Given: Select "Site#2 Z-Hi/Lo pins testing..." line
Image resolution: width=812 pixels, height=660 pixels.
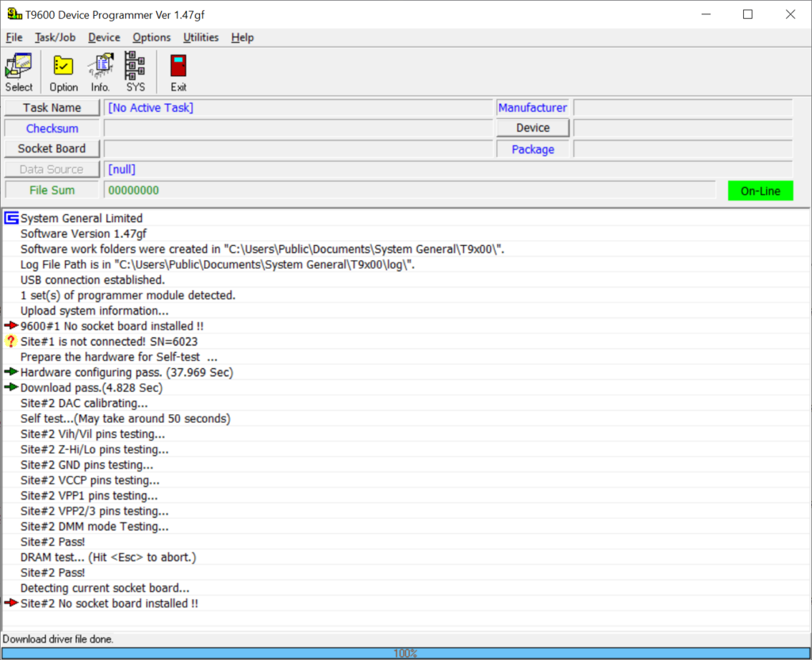Looking at the screenshot, I should 94,449.
